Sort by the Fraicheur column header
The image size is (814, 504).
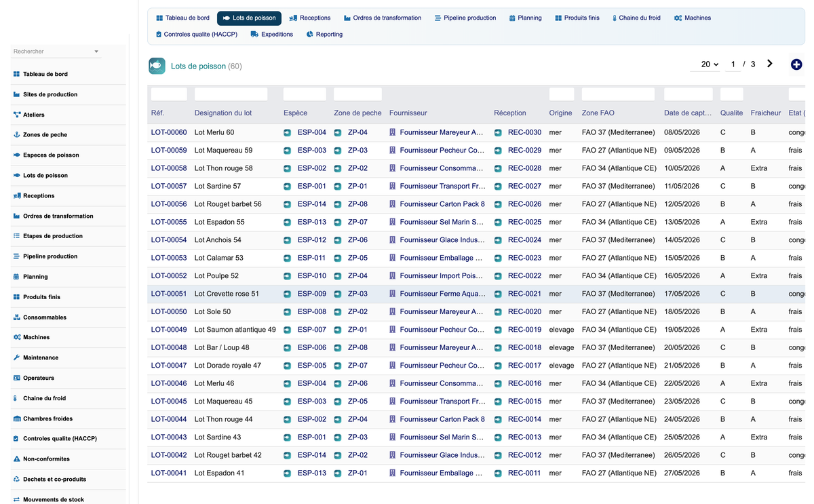[766, 113]
